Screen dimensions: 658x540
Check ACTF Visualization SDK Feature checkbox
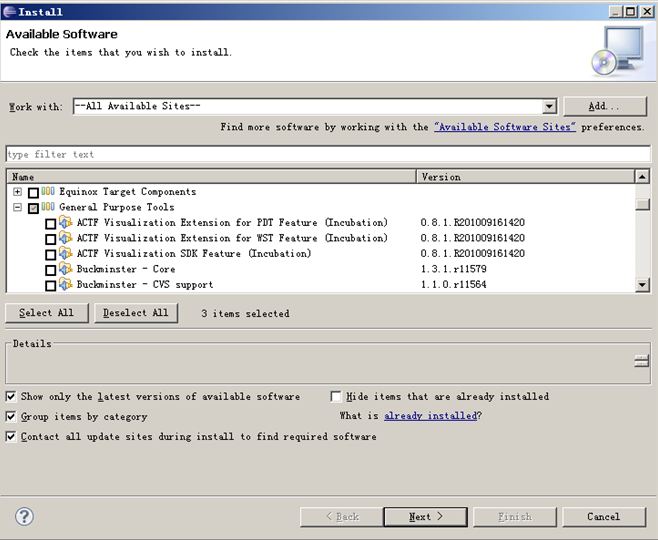pos(50,255)
